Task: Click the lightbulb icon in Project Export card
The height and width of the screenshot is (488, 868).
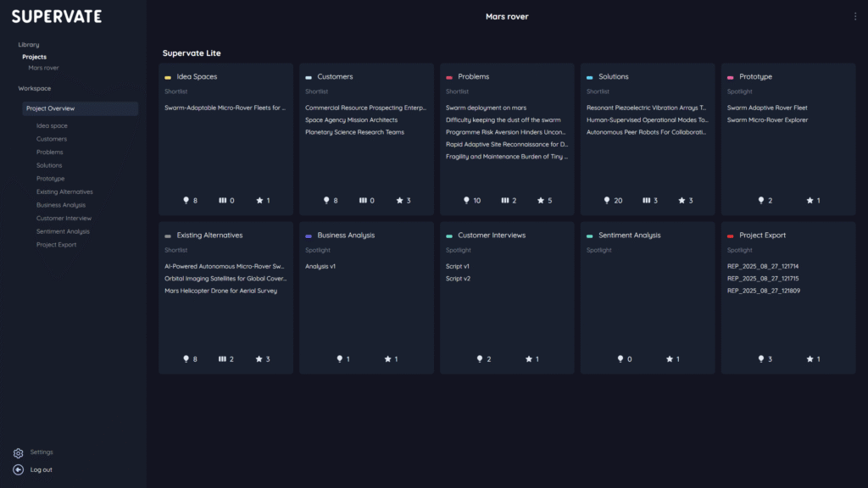Action: 761,359
